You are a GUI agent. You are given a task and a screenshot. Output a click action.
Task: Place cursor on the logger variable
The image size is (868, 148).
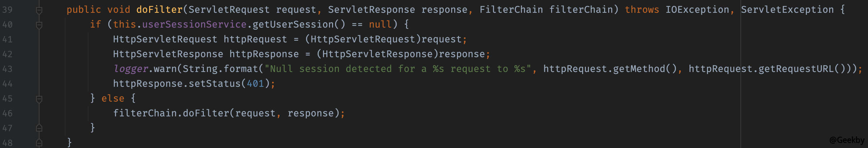(x=131, y=69)
